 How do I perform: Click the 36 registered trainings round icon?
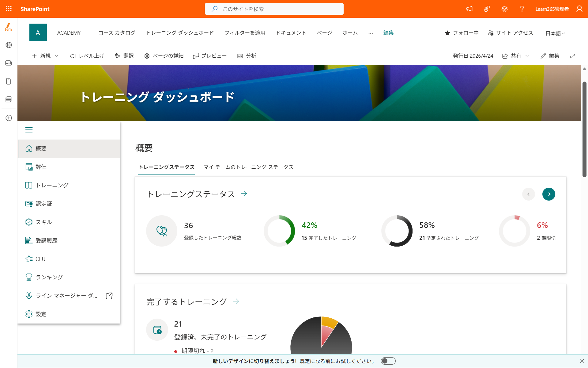[x=162, y=231]
